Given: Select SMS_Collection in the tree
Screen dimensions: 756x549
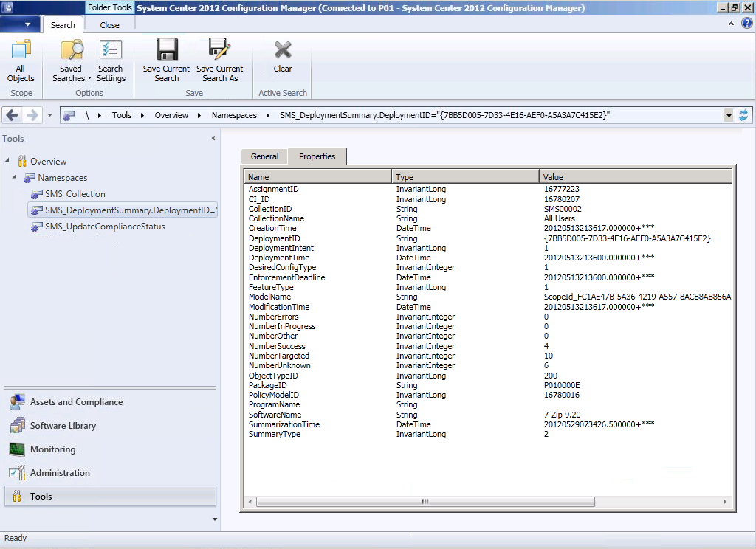Looking at the screenshot, I should coord(75,194).
